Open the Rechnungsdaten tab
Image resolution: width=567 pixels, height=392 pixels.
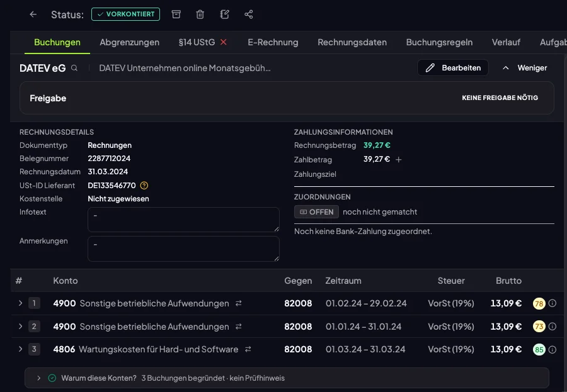[352, 42]
